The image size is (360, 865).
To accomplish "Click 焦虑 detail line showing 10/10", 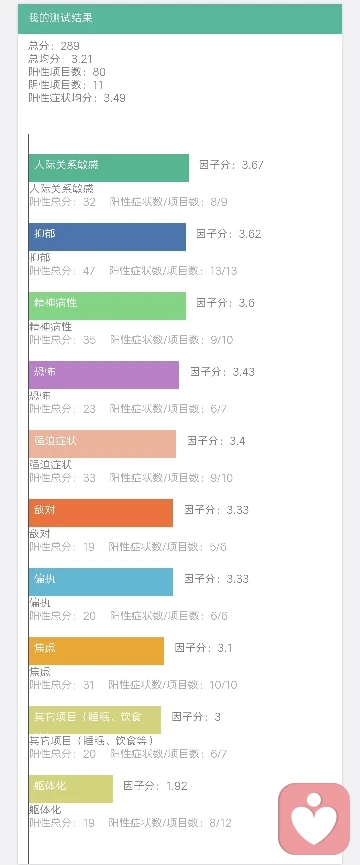I will [133, 685].
